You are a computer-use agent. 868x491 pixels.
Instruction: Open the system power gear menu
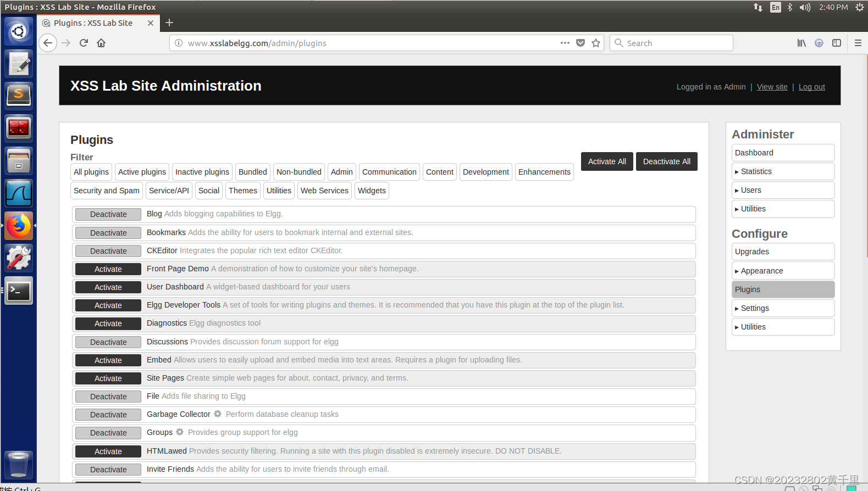coord(860,7)
